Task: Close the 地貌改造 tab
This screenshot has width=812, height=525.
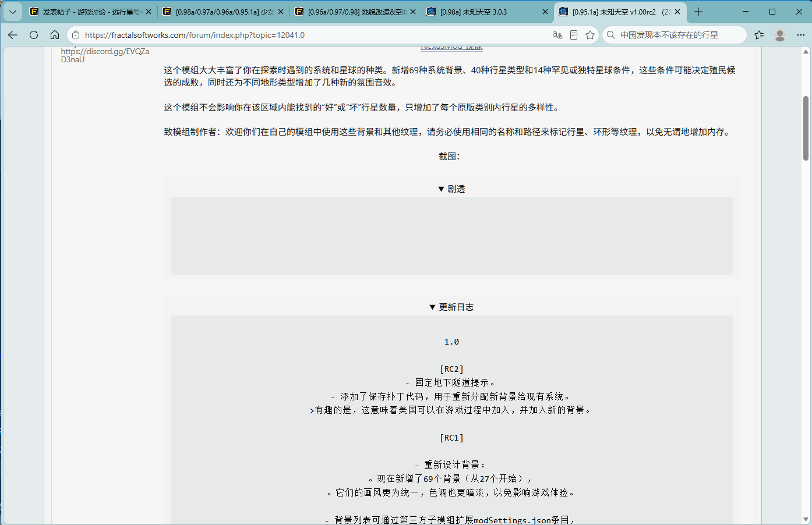Action: (413, 12)
